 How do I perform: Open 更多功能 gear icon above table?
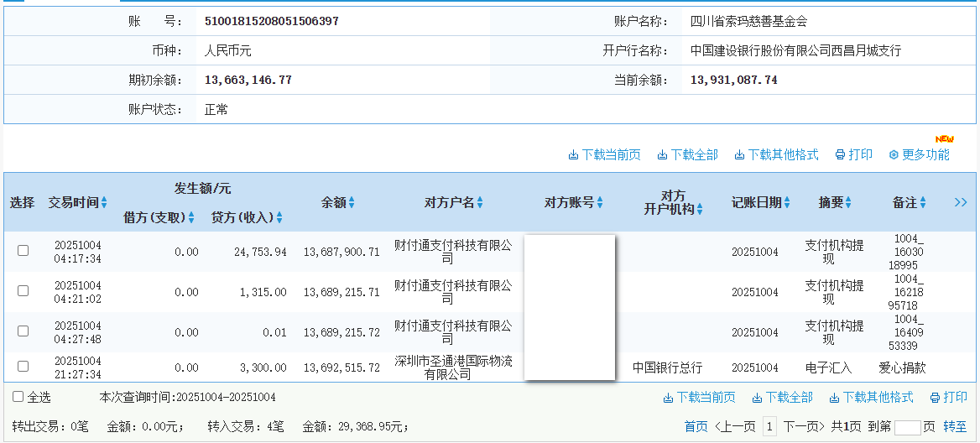(x=894, y=155)
